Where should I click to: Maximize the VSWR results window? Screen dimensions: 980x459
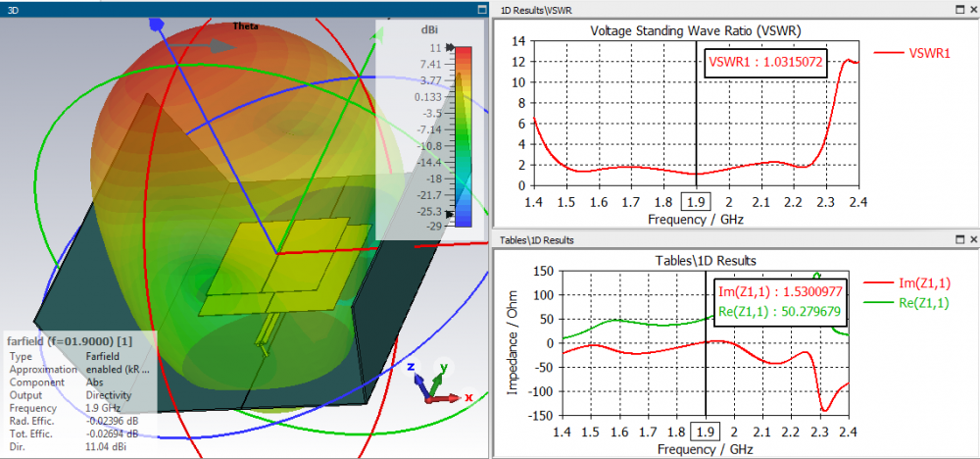pos(960,10)
